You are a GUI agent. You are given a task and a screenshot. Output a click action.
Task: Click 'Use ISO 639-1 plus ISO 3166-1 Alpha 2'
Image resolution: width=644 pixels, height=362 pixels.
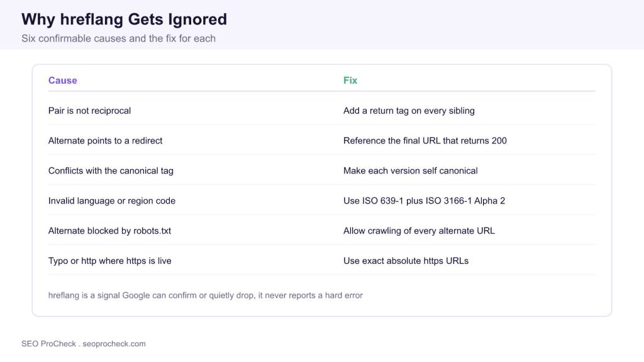click(424, 200)
